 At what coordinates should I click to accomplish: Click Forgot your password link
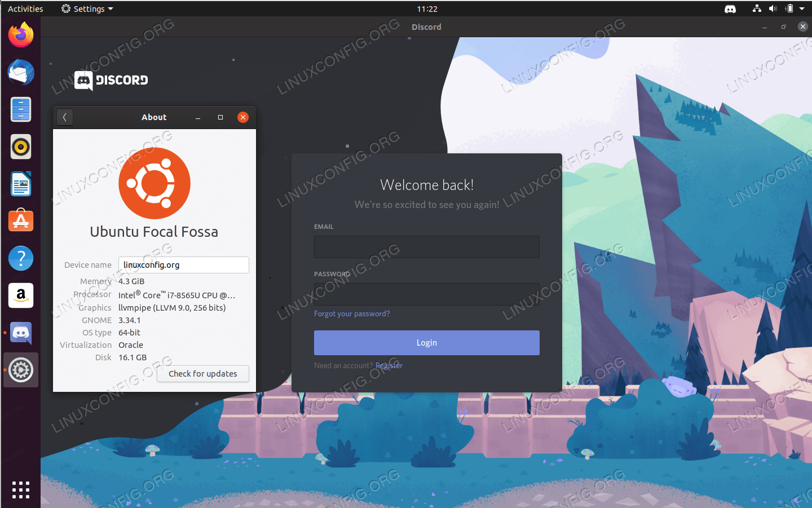pos(352,314)
